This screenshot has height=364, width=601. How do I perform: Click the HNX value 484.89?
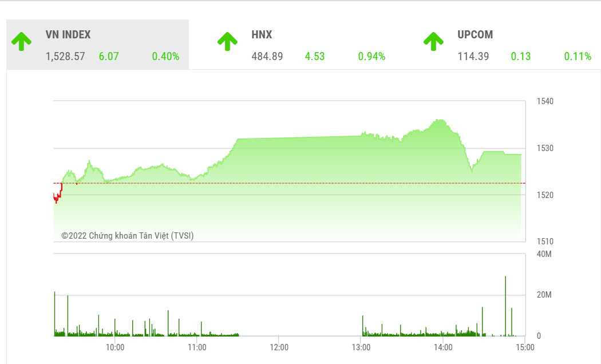pyautogui.click(x=267, y=57)
